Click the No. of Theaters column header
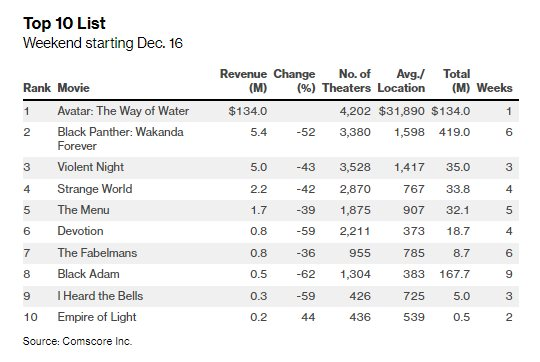 tap(346, 81)
